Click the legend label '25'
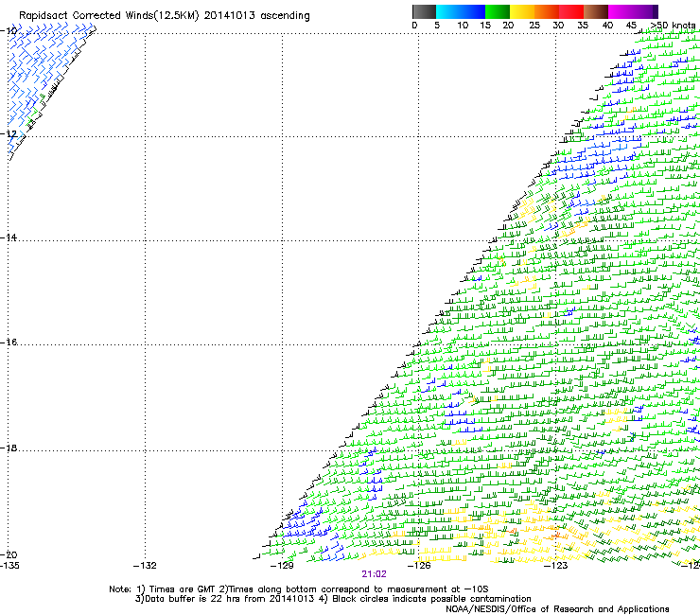Viewport: 700px width, 615px height. click(x=534, y=26)
